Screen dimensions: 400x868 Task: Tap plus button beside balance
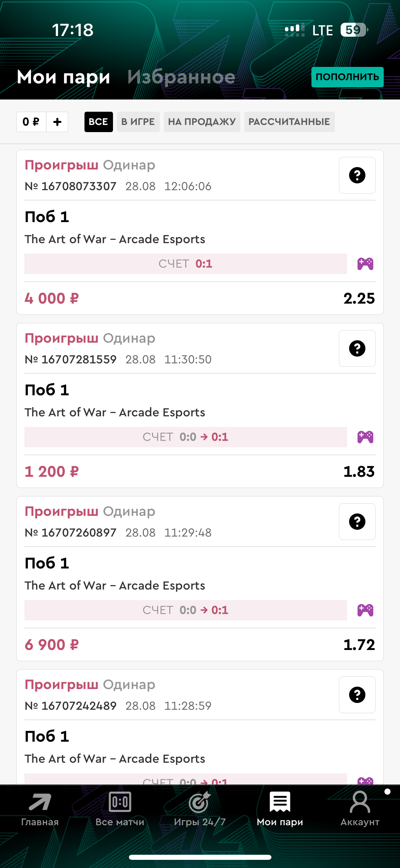57,122
